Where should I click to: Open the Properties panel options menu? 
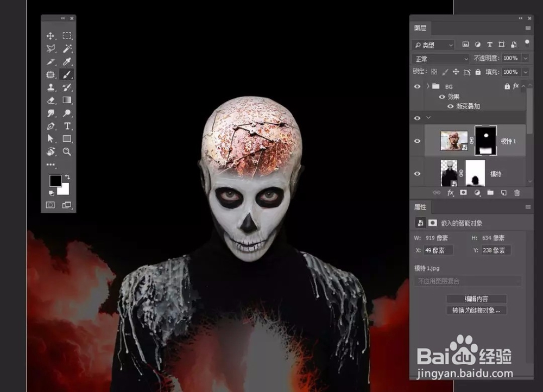click(x=528, y=207)
